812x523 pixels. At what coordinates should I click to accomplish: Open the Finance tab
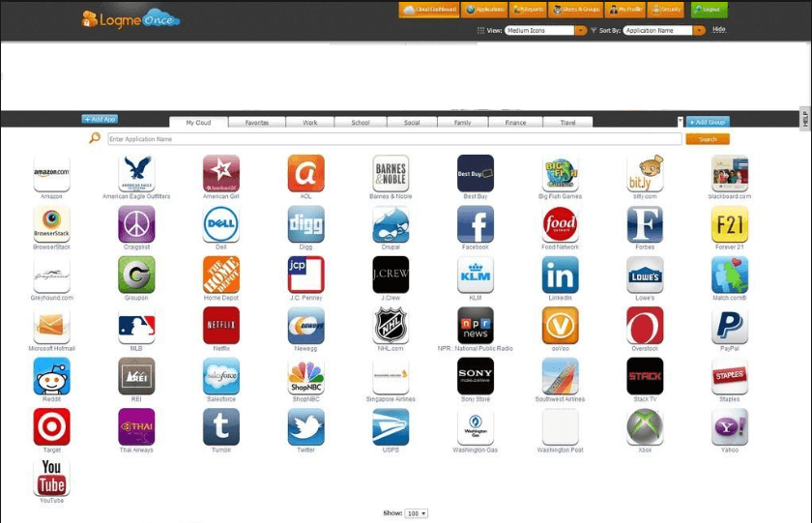[x=515, y=123]
